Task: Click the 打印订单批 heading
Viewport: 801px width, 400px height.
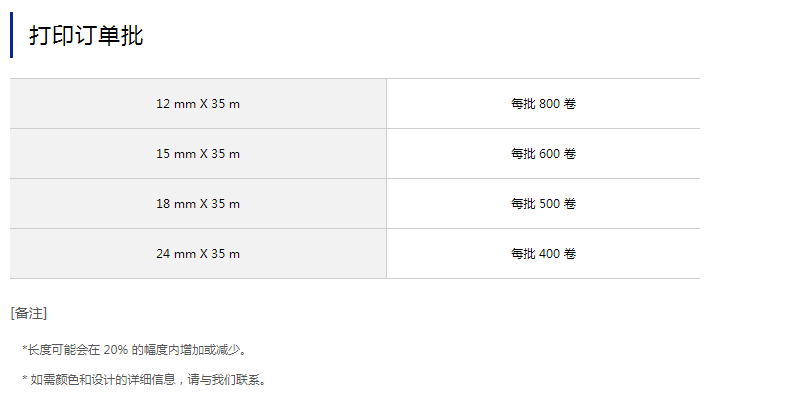Action: 86,37
